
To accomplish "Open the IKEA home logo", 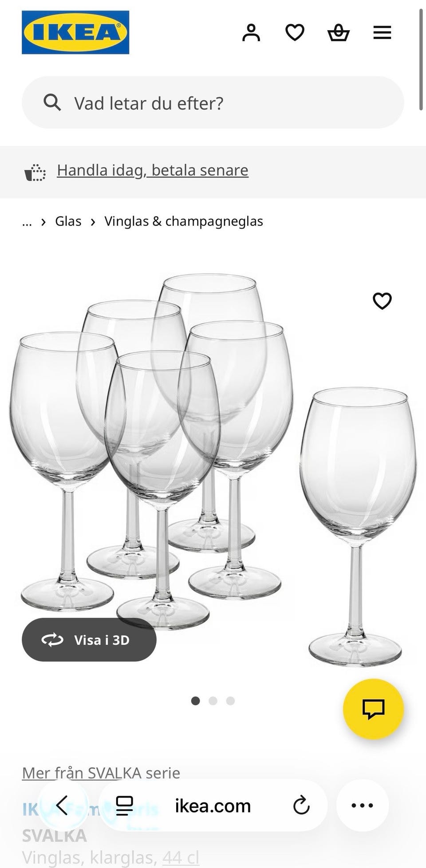I will coord(75,32).
